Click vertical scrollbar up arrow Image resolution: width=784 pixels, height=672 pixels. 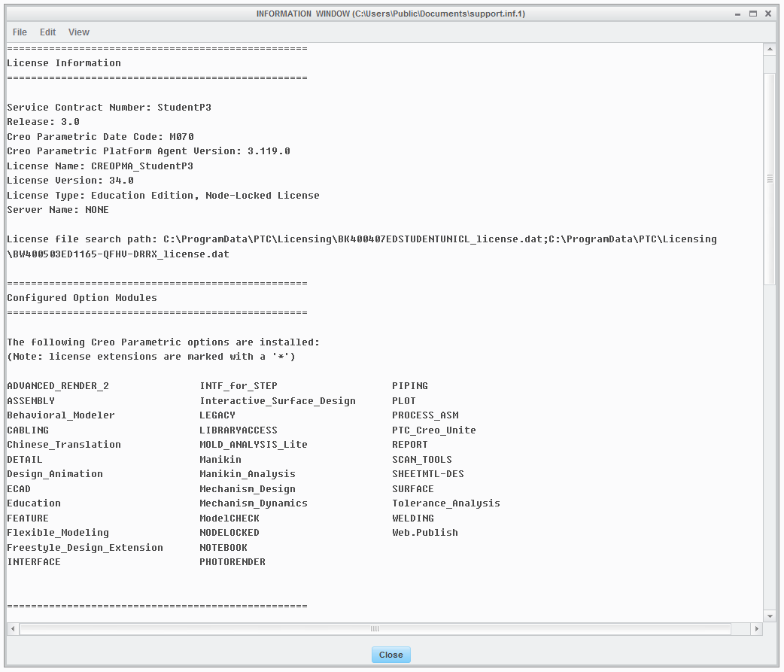[x=770, y=49]
